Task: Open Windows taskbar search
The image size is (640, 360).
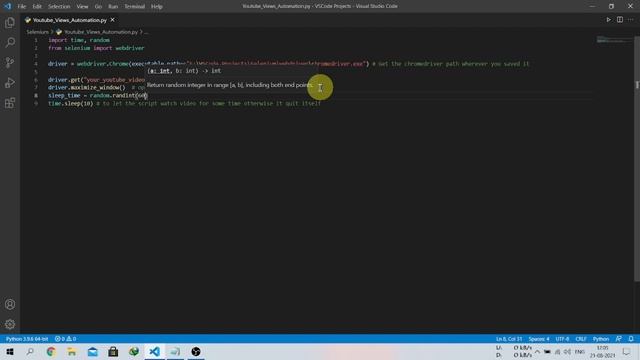Action: [x=30, y=352]
